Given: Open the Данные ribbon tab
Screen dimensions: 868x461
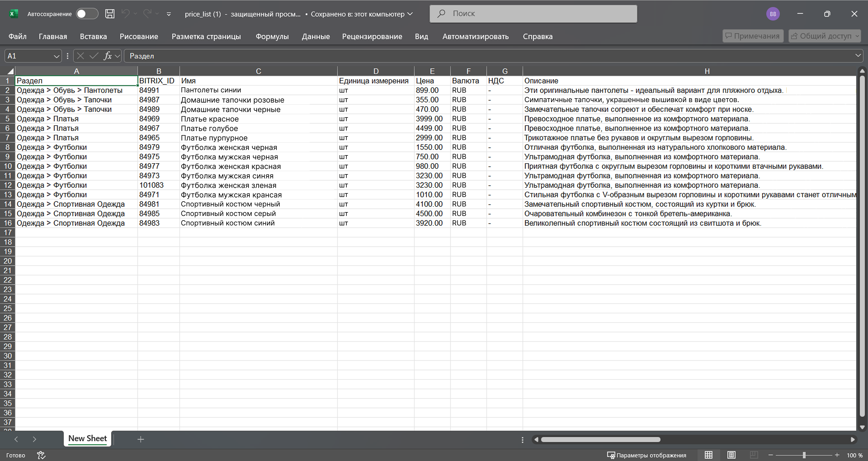Looking at the screenshot, I should [x=315, y=36].
